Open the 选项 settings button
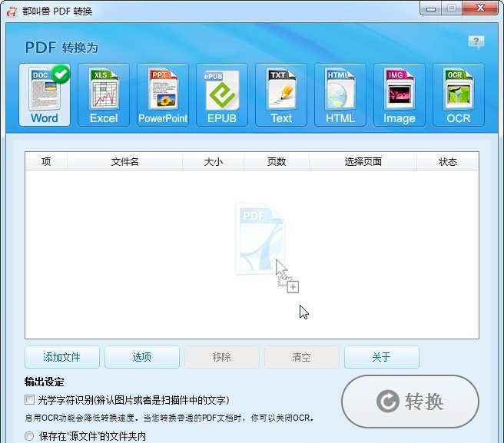The width and height of the screenshot is (504, 443). (142, 357)
